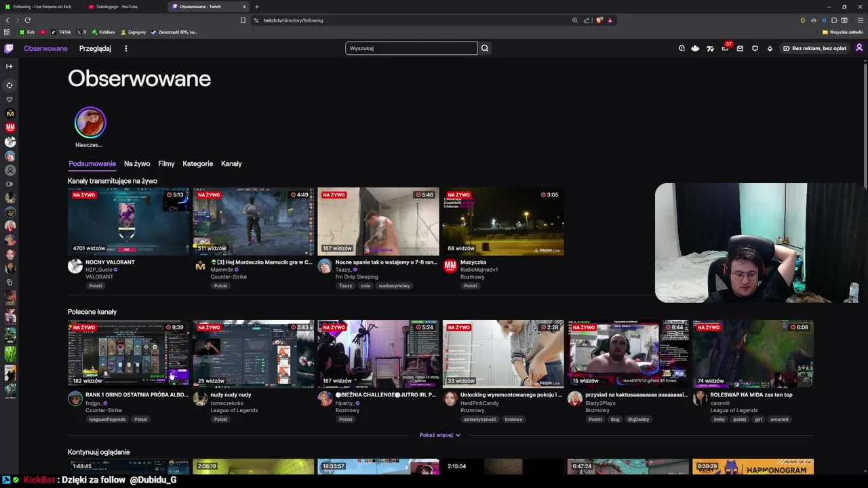Open HardPinkCandy channel link
Viewport: 868px width, 488px height.
(479, 403)
